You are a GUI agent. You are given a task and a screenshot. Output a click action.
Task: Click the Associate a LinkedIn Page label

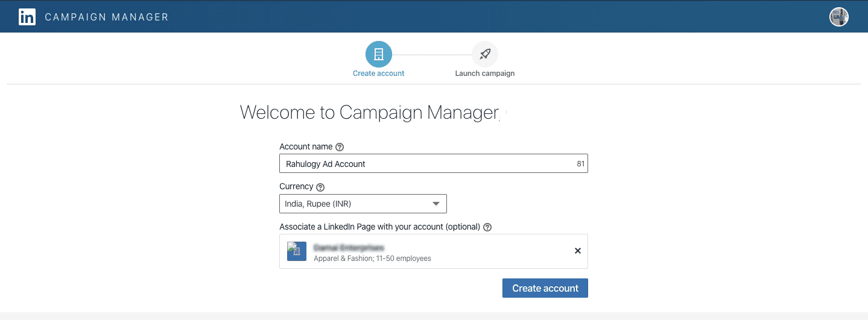pos(380,227)
